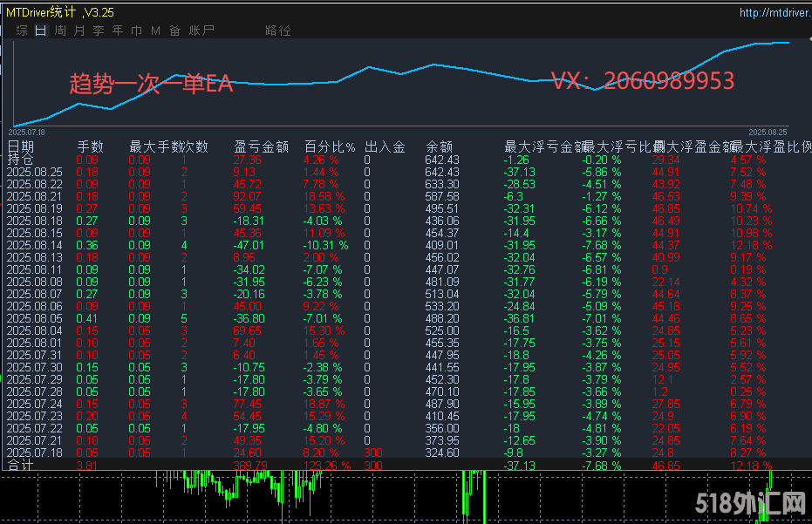Click the 盈亏金额 profit column header
Viewport: 812px width, 524px height.
pos(261,146)
